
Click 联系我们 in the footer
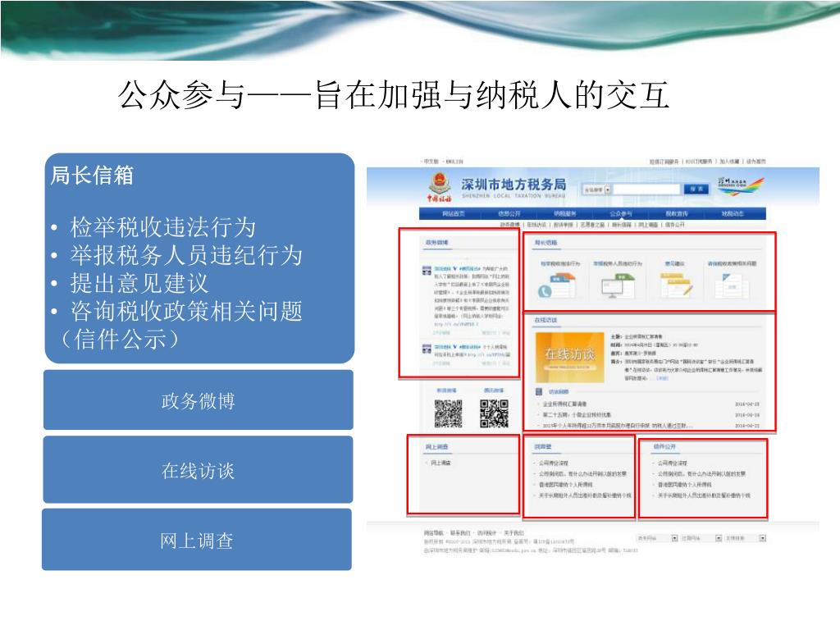pos(459,533)
